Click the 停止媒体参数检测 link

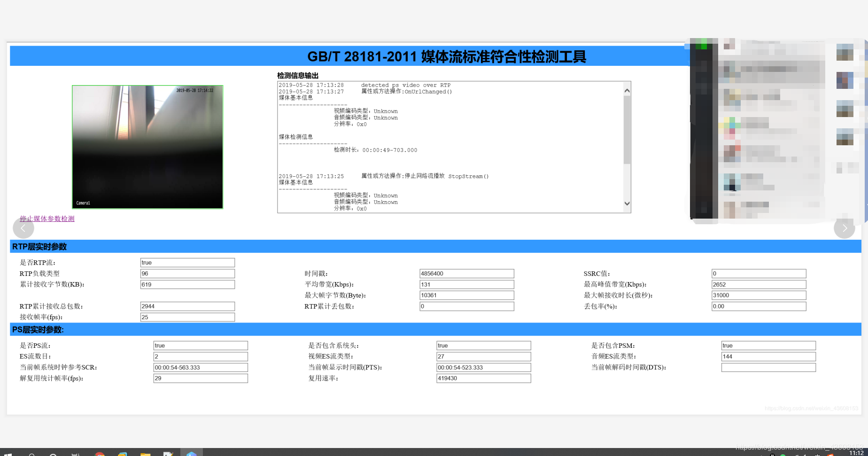point(47,219)
